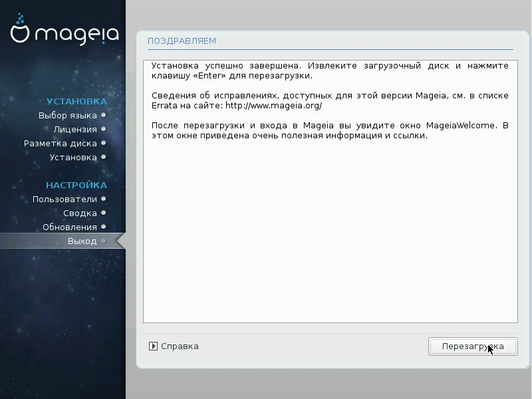This screenshot has width=532, height=399.
Task: Click the УСТАНОВКА section heading
Action: pos(76,102)
